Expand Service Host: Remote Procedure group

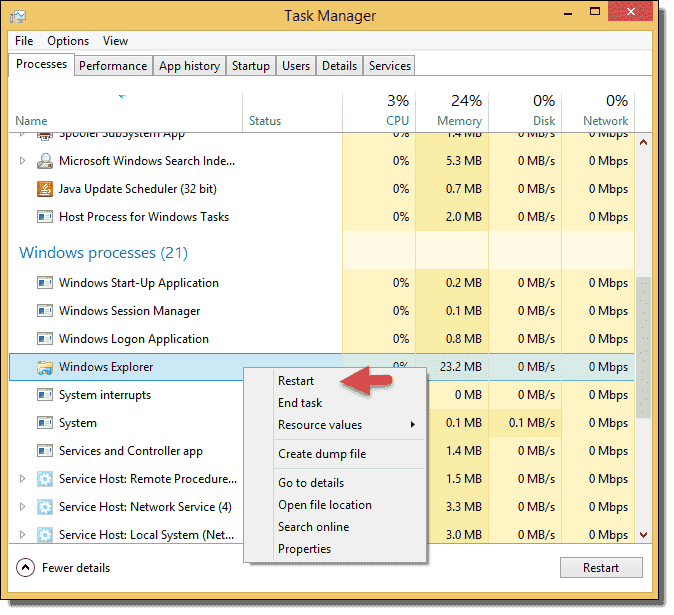click(x=22, y=479)
